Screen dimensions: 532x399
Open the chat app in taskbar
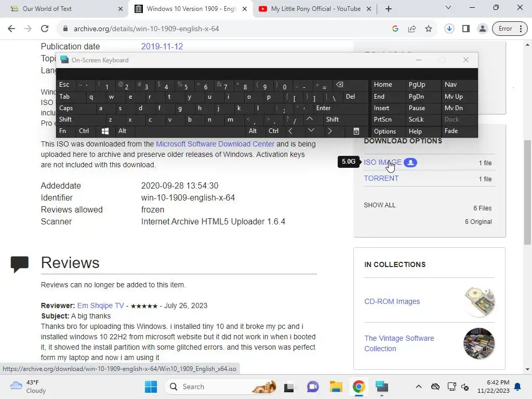[x=313, y=387]
